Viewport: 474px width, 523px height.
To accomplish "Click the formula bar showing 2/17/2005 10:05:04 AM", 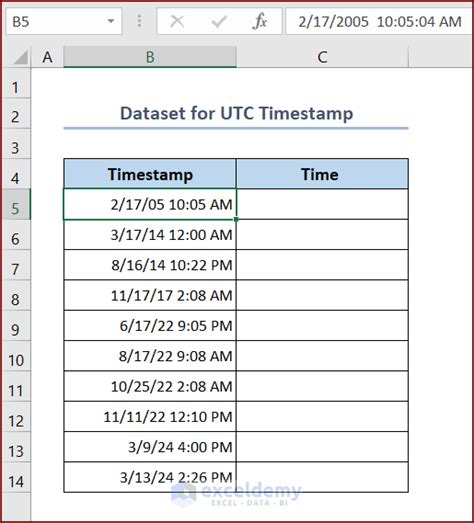I will [x=379, y=22].
